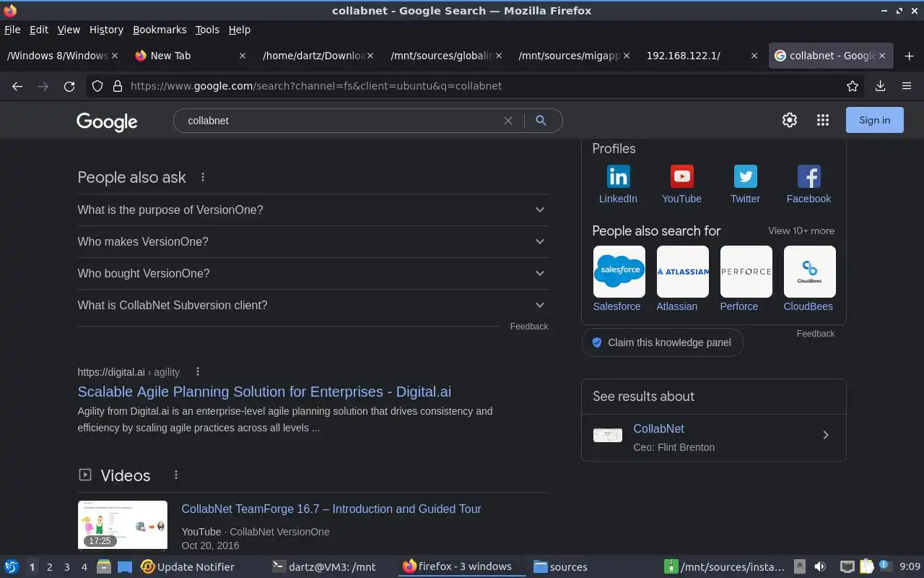This screenshot has width=924, height=578.
Task: Open the CollabNet TeamForge 16.7 video link
Action: 331,509
